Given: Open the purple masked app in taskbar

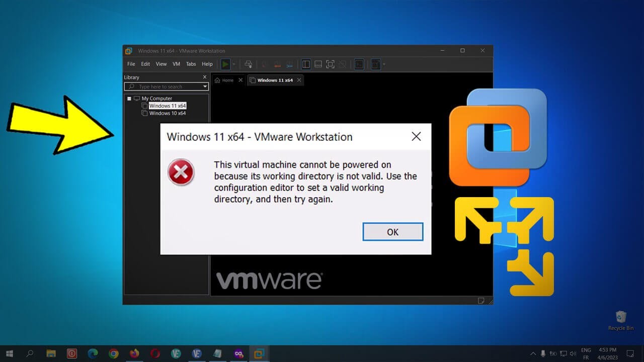Looking at the screenshot, I should coord(238,353).
